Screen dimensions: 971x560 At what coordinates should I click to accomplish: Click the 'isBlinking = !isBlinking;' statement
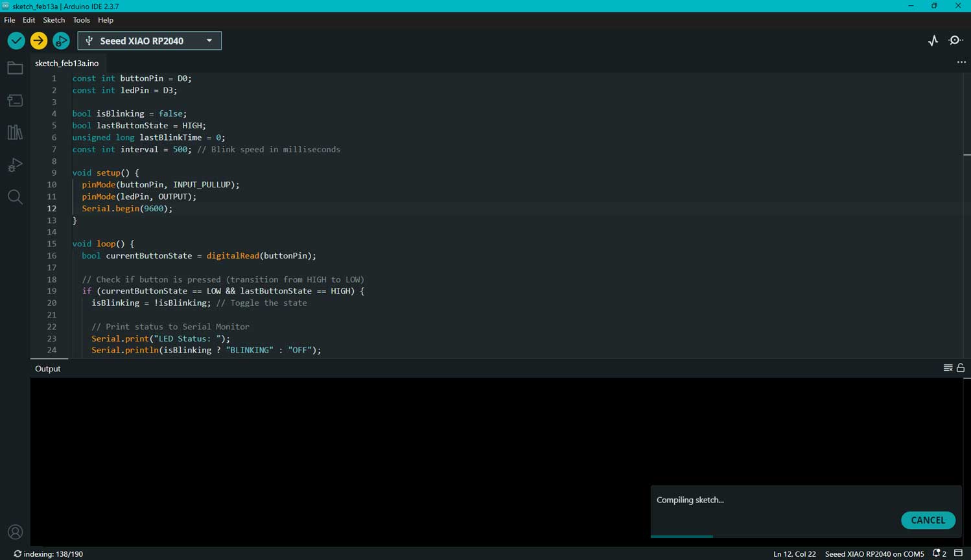[151, 303]
